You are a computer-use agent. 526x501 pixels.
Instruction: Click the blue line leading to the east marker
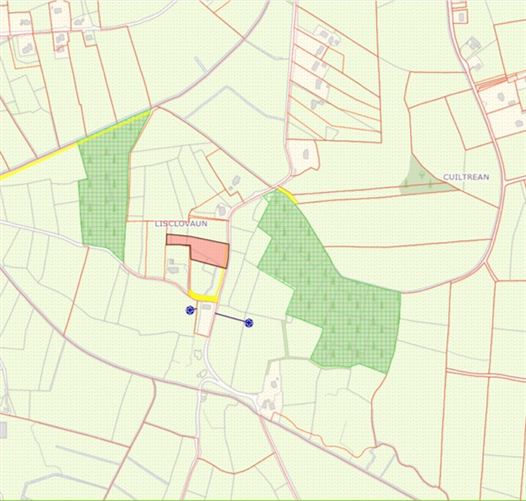click(x=230, y=318)
